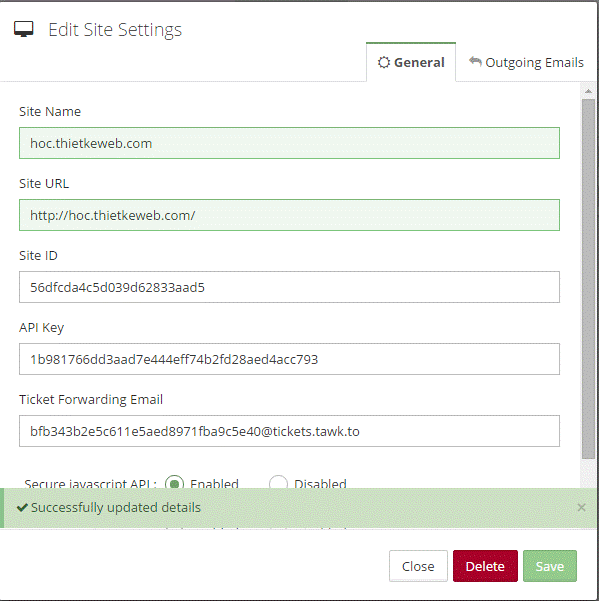Image resolution: width=599 pixels, height=601 pixels.
Task: Click the green checkmark in success message
Action: point(22,507)
